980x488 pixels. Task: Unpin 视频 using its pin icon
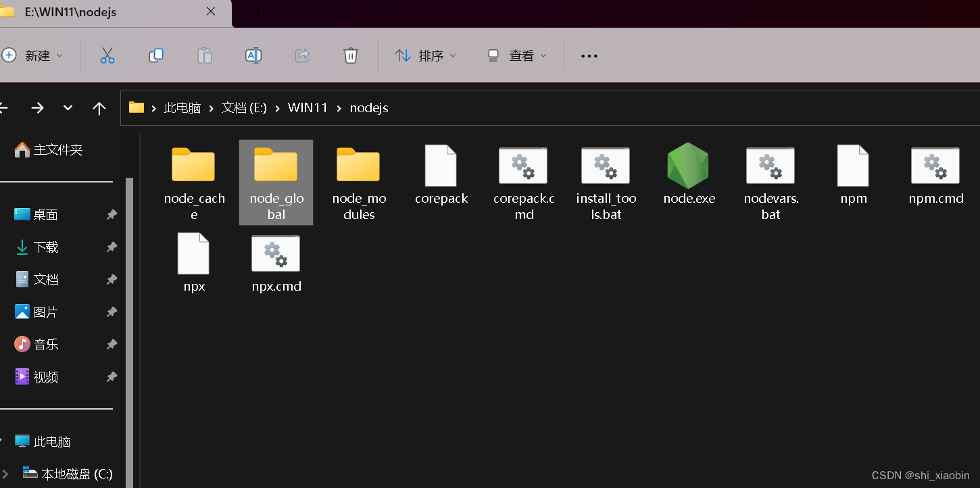[112, 377]
